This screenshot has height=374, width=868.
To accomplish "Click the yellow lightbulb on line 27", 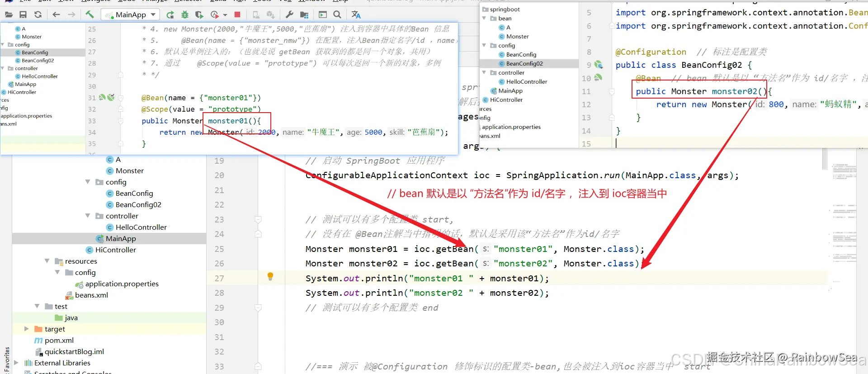I will click(x=270, y=276).
